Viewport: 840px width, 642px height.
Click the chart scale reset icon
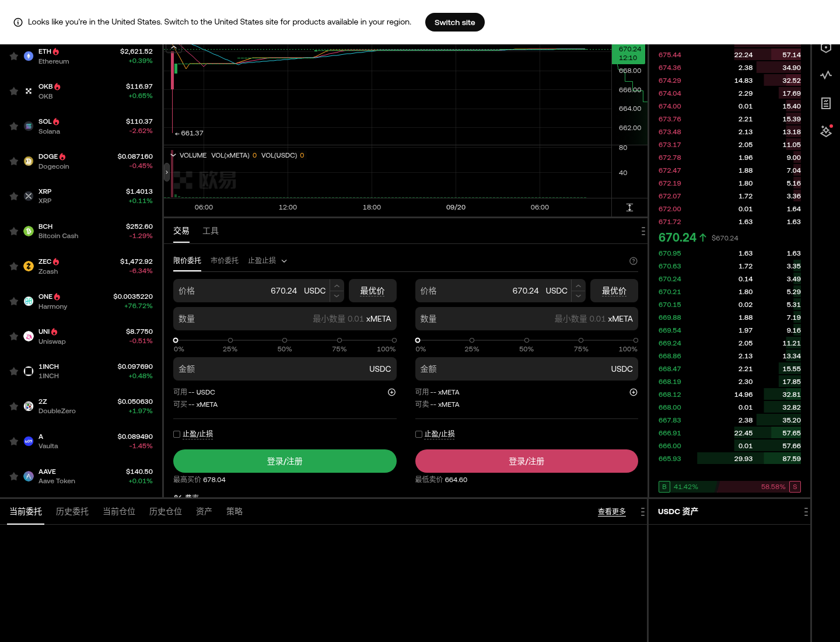coord(629,208)
